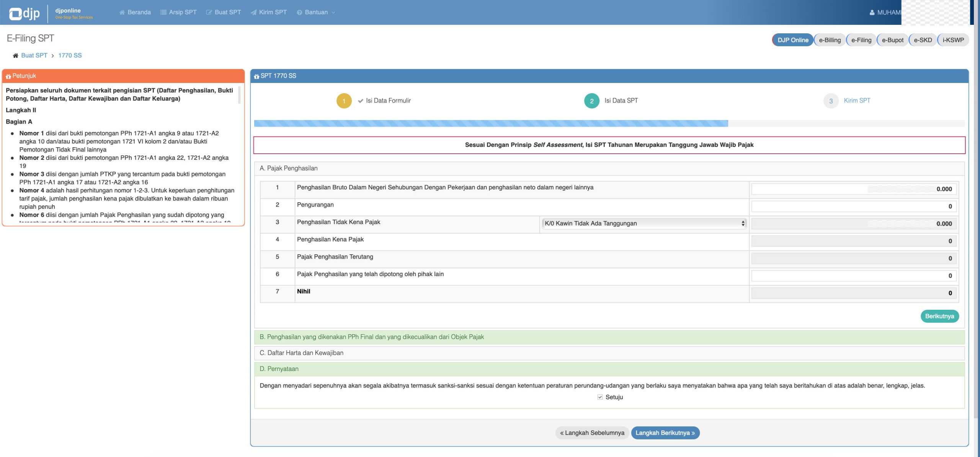Expand section B Penghasilan PPh Final
Screen dimensions: 980x457
click(x=371, y=337)
